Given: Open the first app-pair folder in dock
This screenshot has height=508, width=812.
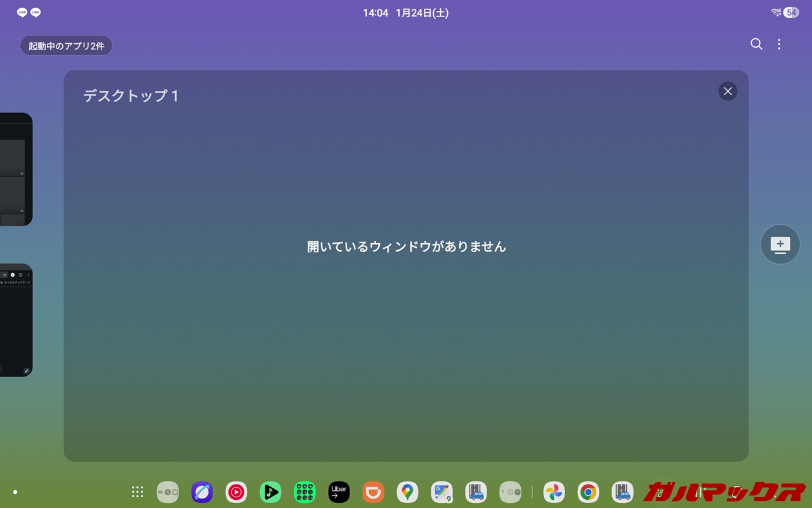Looking at the screenshot, I should tap(167, 492).
